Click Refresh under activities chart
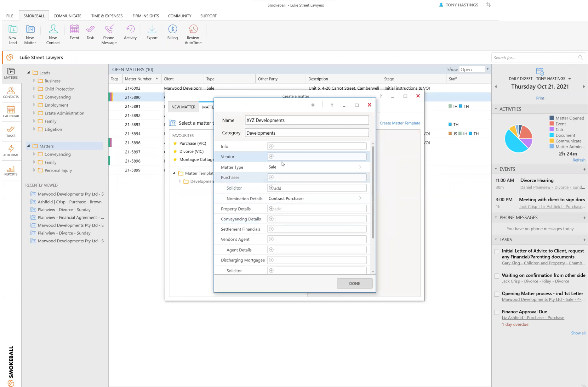 [579, 160]
